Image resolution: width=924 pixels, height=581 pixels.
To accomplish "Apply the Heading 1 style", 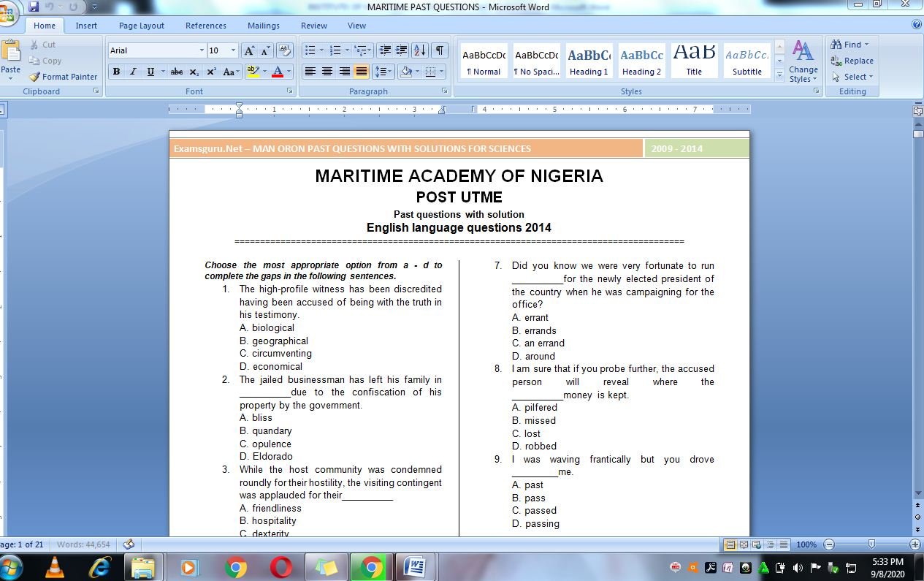I will (589, 61).
